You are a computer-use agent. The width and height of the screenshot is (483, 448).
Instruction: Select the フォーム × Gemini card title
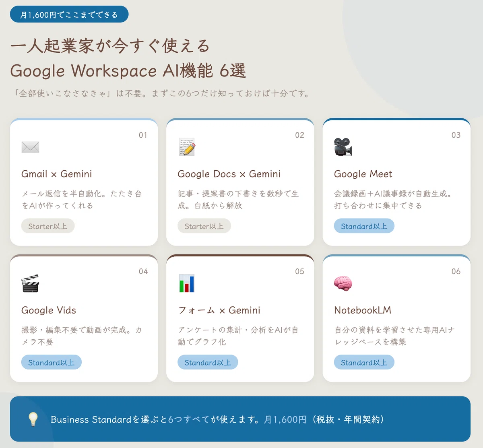(219, 310)
